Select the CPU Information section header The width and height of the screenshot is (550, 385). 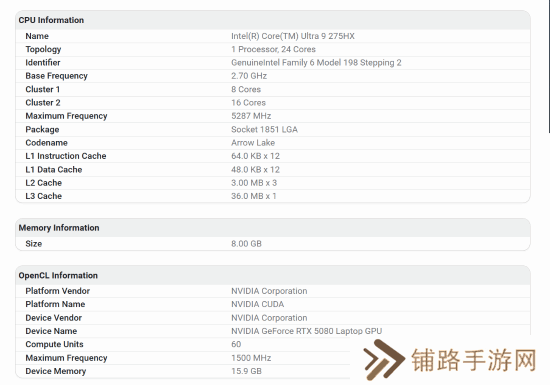[x=51, y=20]
